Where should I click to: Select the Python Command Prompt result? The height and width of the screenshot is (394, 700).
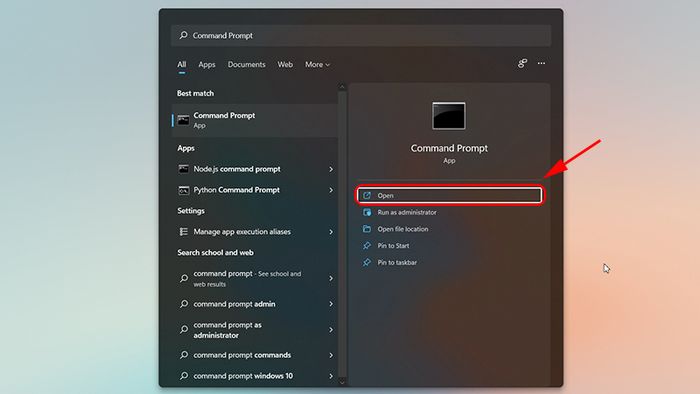point(254,190)
